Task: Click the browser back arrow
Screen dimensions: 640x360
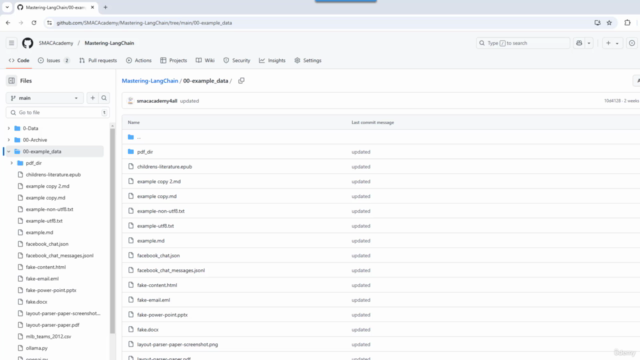Action: [8, 23]
